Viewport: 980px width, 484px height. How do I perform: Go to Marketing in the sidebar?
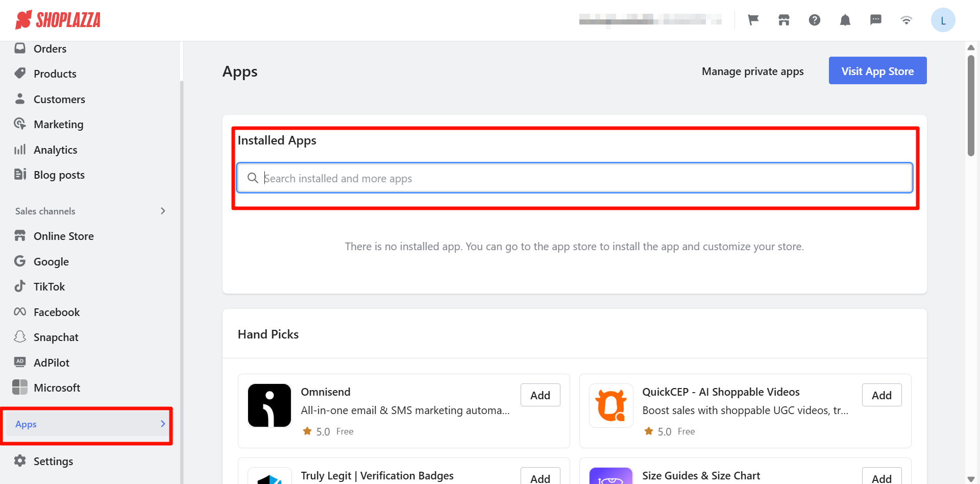(58, 124)
